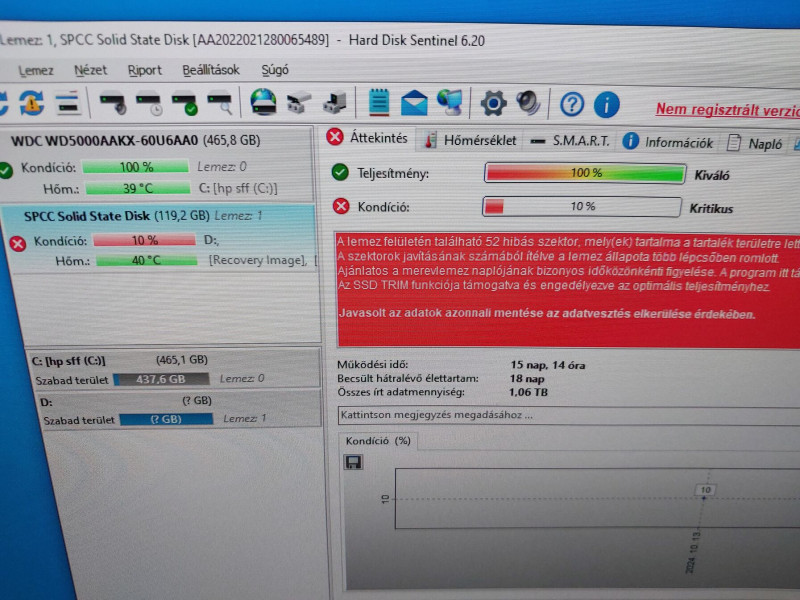Click the refresh with warning icon

tap(32, 103)
